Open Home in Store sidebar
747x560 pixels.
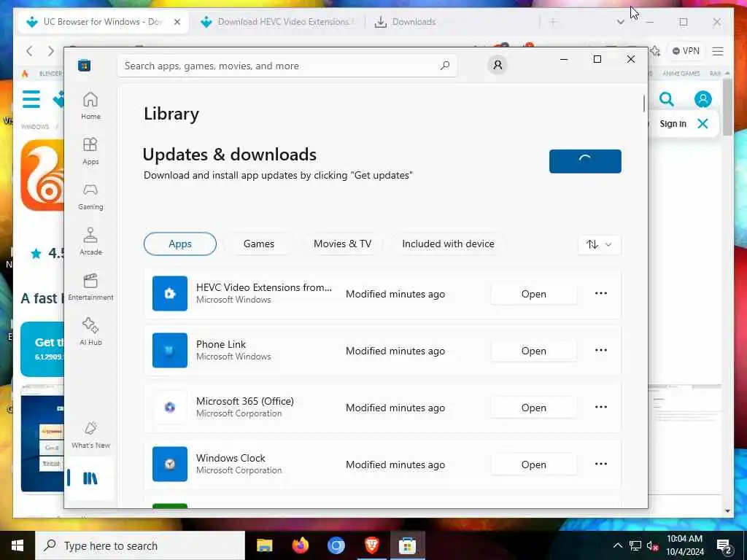click(x=90, y=106)
